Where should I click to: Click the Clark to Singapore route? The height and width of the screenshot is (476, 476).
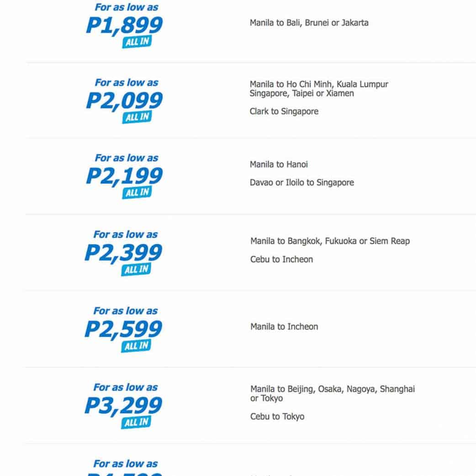[284, 111]
